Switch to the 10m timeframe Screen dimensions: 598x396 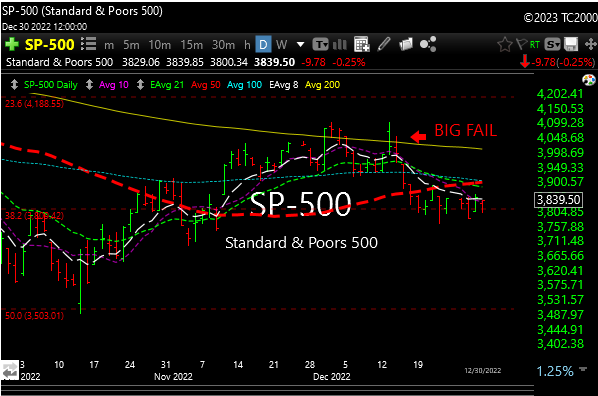tap(160, 45)
